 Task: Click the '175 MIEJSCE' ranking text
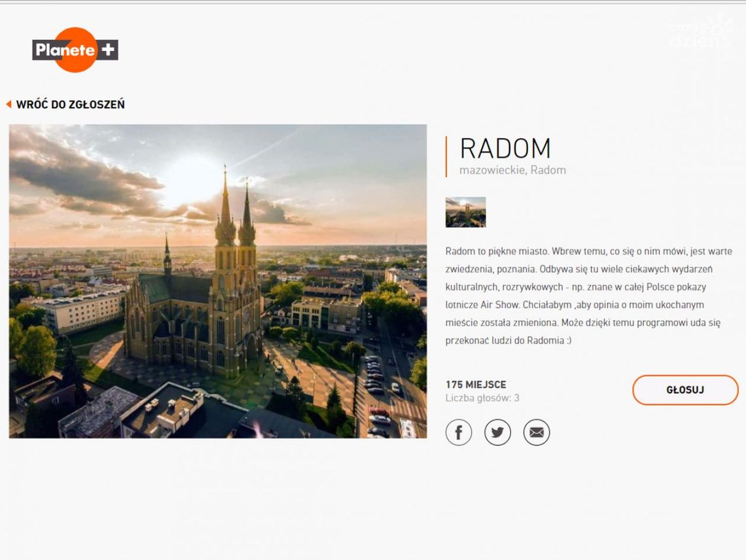[x=476, y=385]
